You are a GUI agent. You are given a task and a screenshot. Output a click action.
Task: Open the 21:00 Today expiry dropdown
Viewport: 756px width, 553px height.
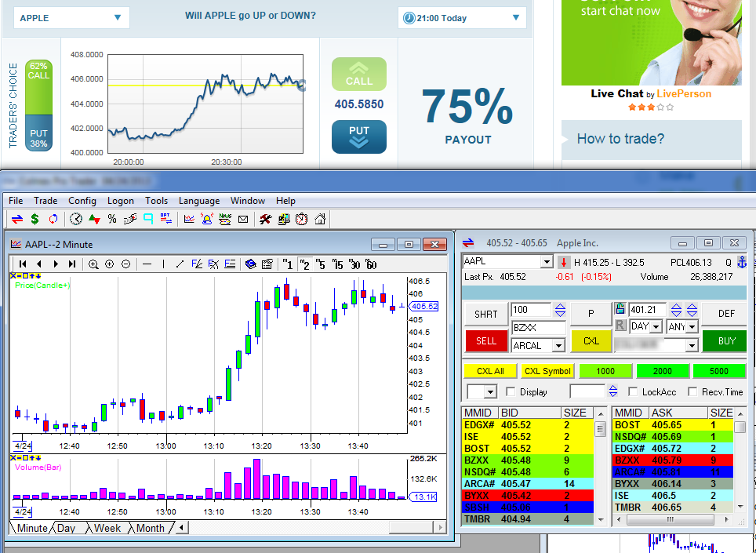pos(462,18)
